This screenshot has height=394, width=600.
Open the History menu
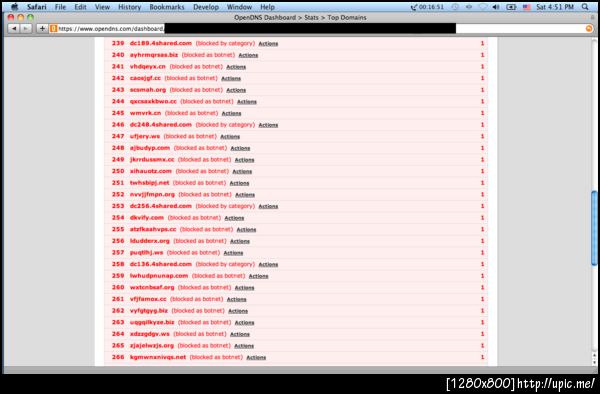129,7
